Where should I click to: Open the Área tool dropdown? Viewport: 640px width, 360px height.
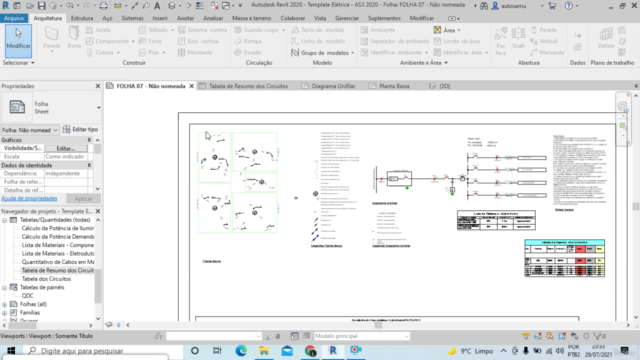click(x=459, y=30)
